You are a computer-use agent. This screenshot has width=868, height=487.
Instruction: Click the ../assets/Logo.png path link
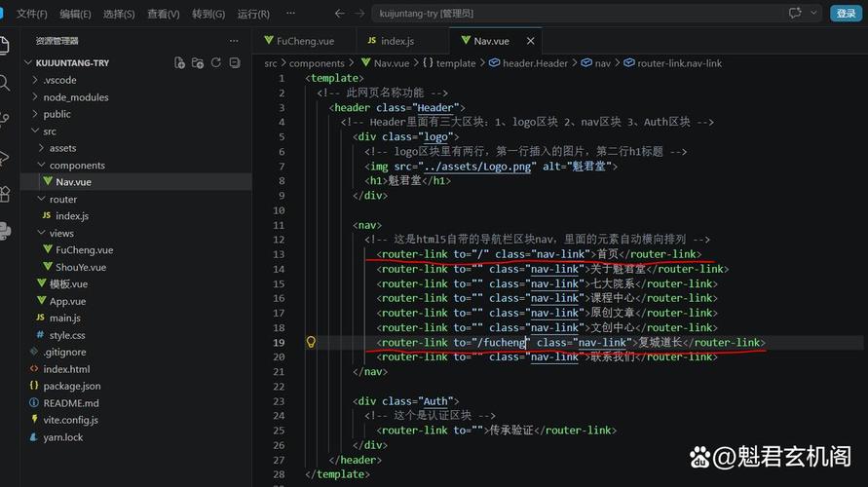click(477, 166)
